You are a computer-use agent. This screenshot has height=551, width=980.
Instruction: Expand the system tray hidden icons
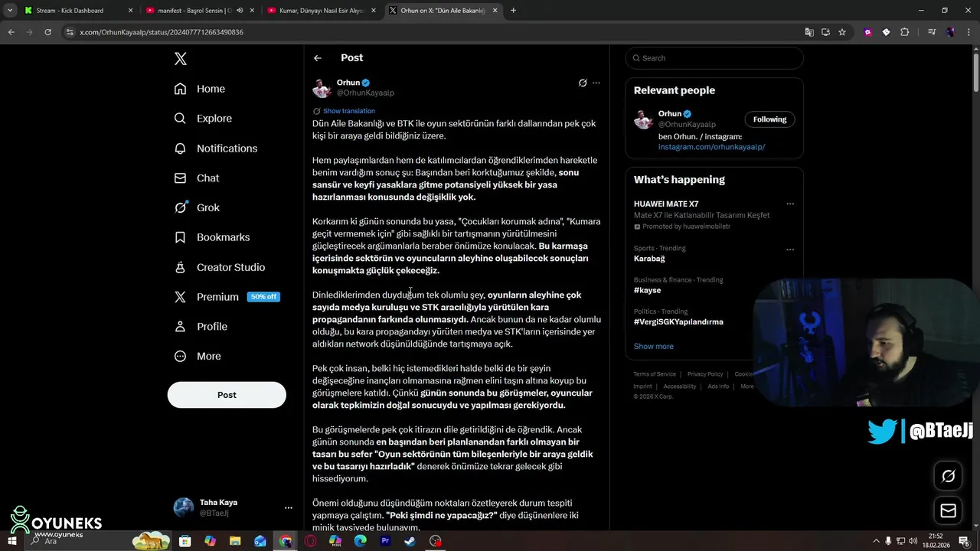[876, 541]
